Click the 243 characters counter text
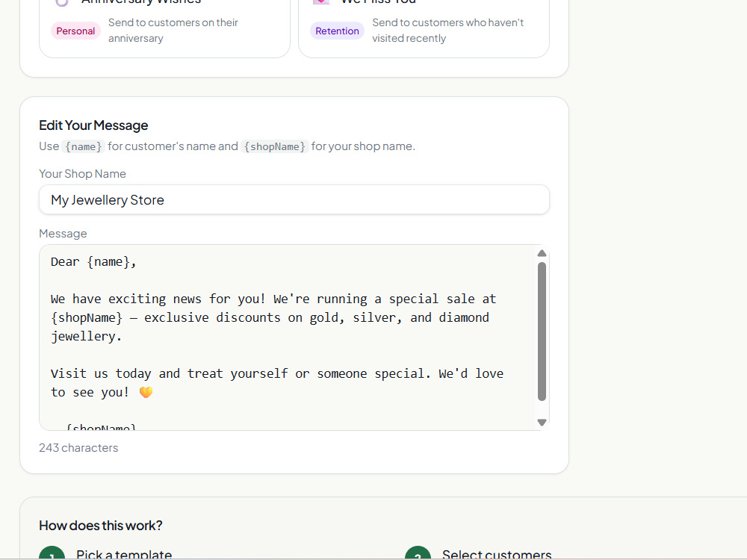Image resolution: width=747 pixels, height=560 pixels. (x=78, y=447)
